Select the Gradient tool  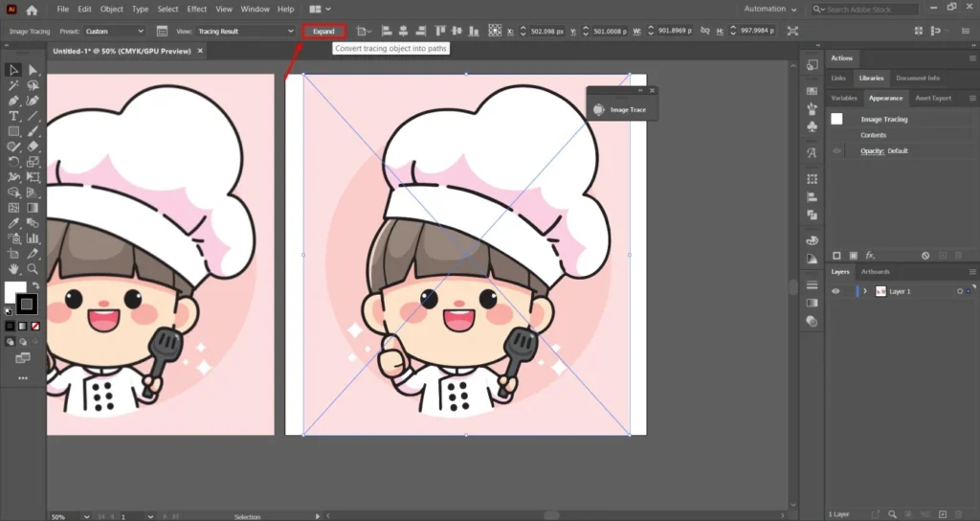click(x=33, y=208)
